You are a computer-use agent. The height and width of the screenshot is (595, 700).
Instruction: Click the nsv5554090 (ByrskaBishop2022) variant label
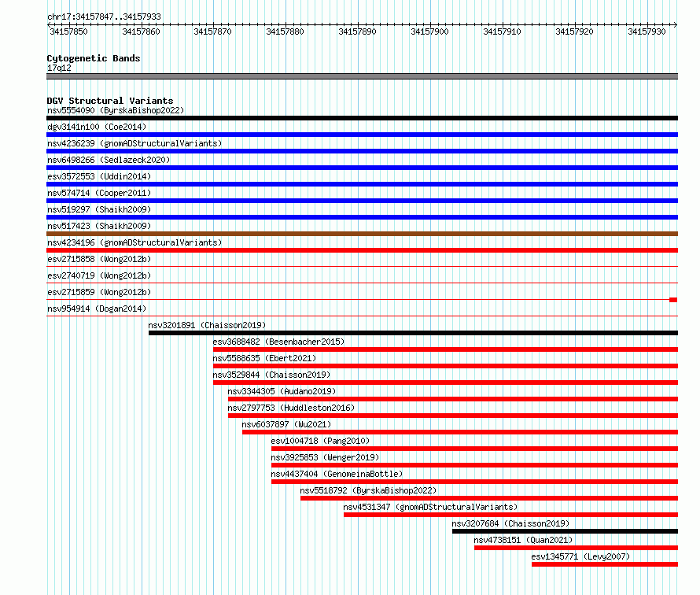click(116, 110)
